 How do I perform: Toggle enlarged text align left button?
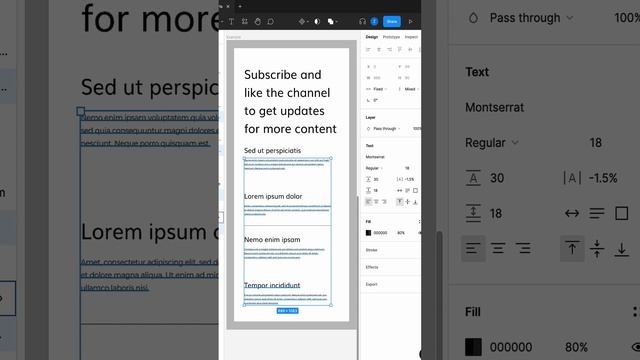tap(473, 248)
